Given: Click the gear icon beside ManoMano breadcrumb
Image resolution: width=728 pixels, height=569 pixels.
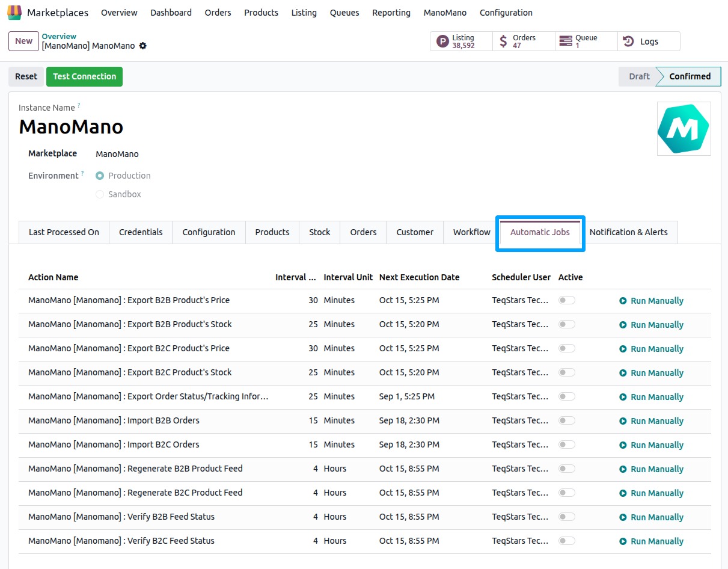Looking at the screenshot, I should tap(142, 46).
